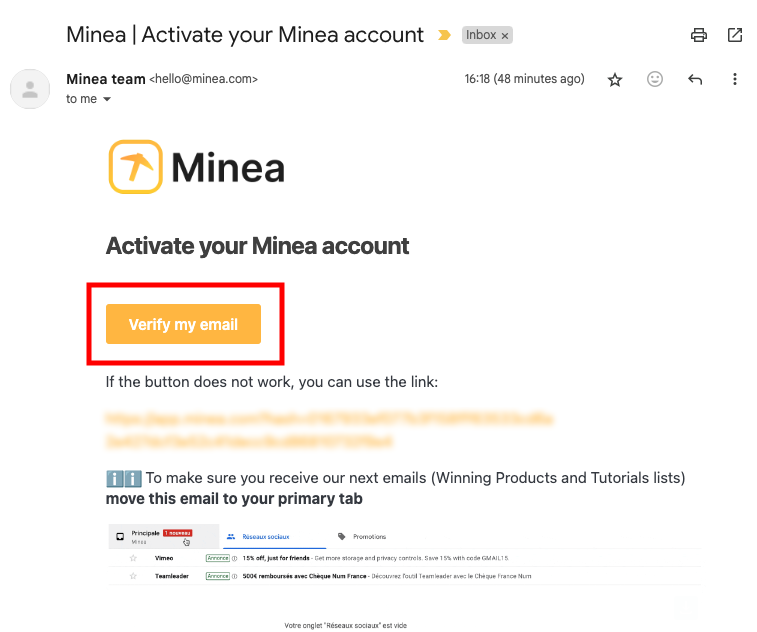This screenshot has height=632, width=757.
Task: Print this Minea email
Action: 699,35
